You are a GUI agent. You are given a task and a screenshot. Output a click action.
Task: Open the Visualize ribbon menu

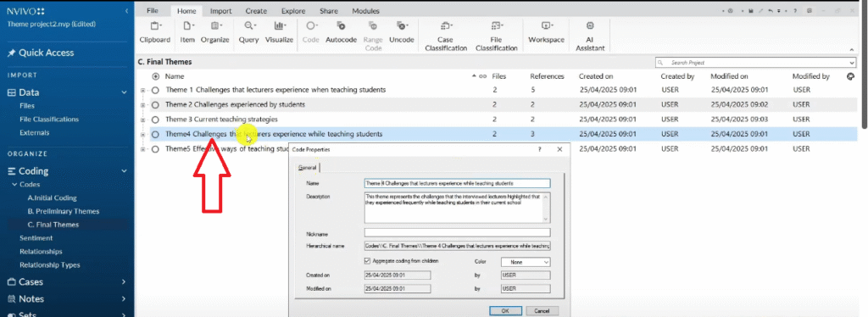[x=279, y=32]
